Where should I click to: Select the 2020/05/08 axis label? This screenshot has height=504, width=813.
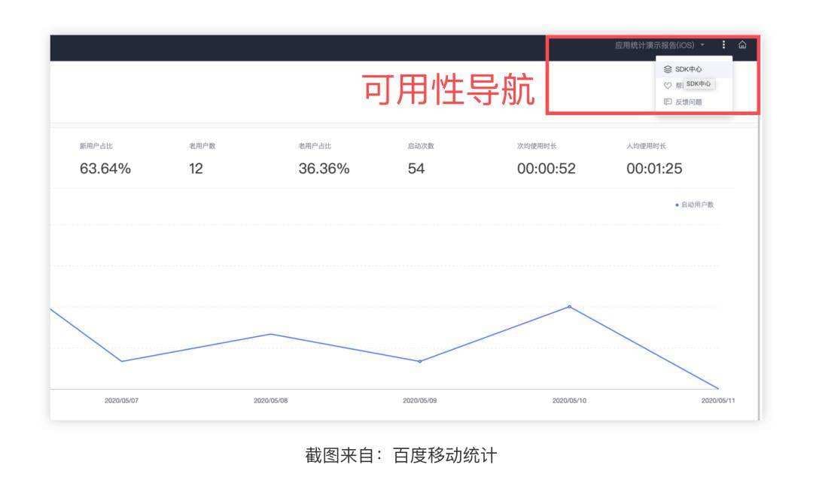coord(269,401)
